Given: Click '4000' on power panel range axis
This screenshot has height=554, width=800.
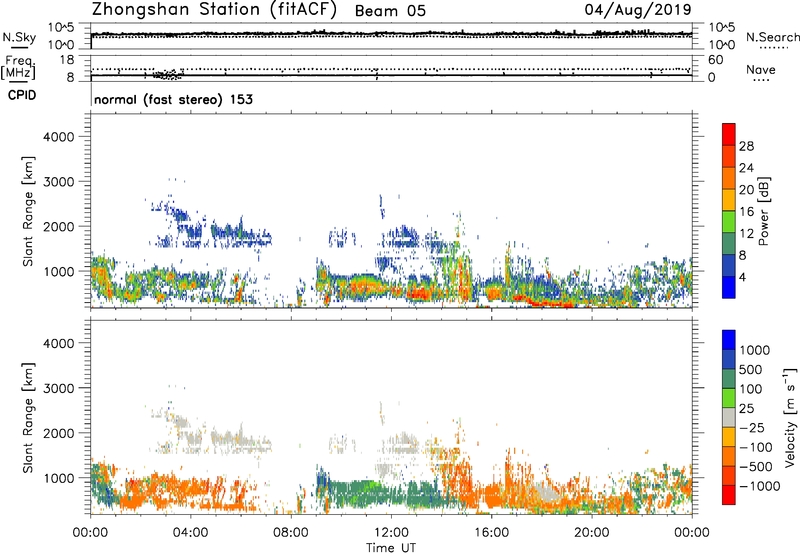Looking at the screenshot, I should pyautogui.click(x=58, y=137).
